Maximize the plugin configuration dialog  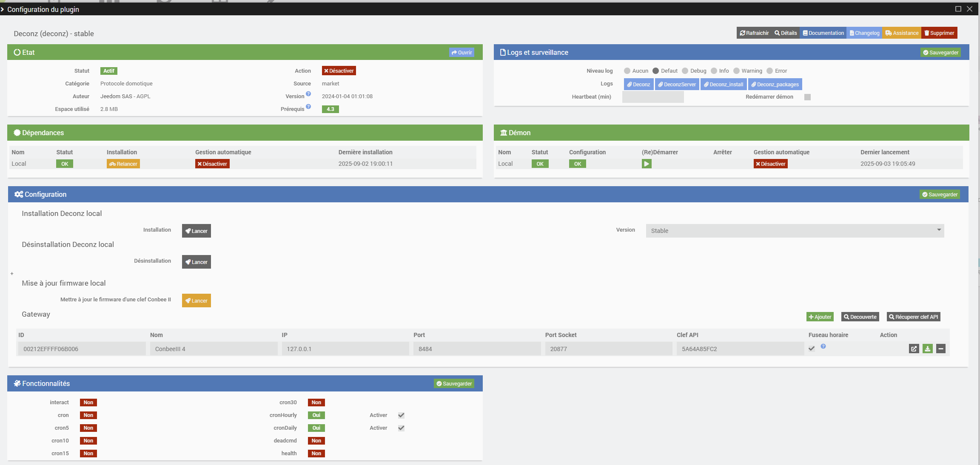coord(958,9)
